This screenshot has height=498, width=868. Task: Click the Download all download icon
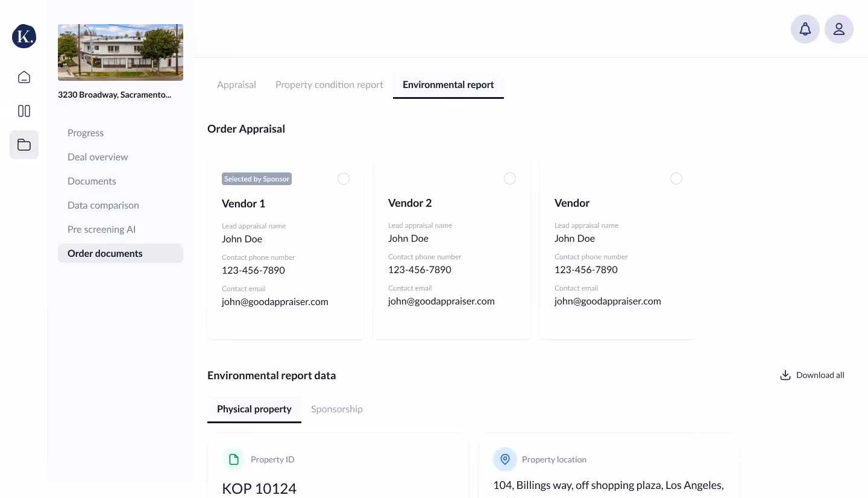(x=785, y=374)
